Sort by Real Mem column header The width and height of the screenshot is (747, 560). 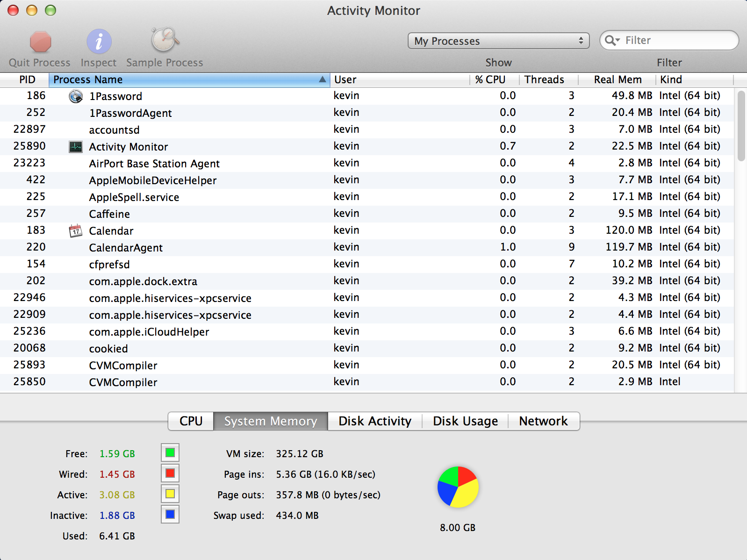(x=617, y=79)
